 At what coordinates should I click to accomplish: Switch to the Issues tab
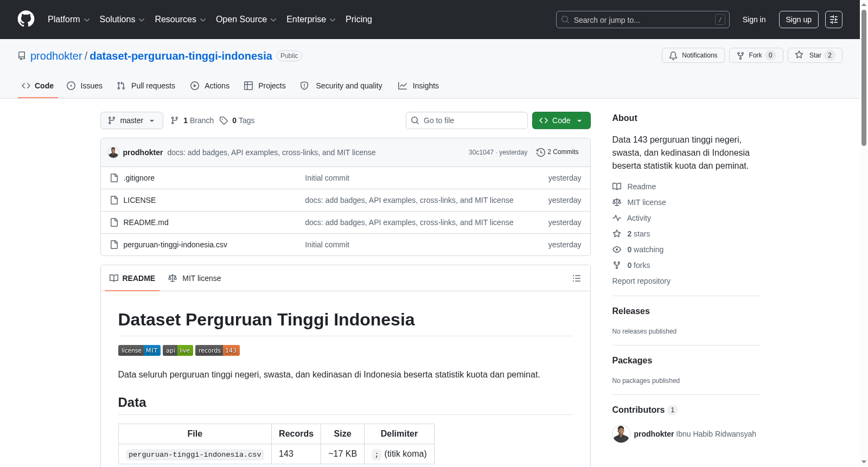click(x=85, y=86)
